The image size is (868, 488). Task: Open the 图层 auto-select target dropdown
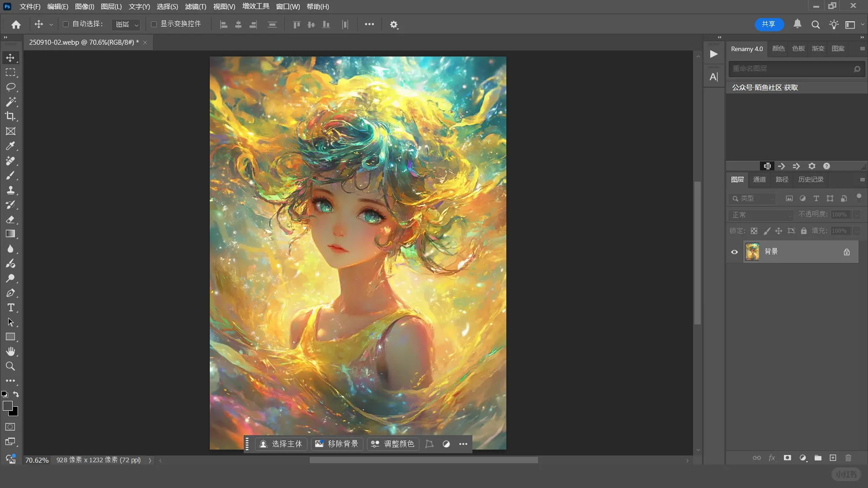(x=126, y=24)
